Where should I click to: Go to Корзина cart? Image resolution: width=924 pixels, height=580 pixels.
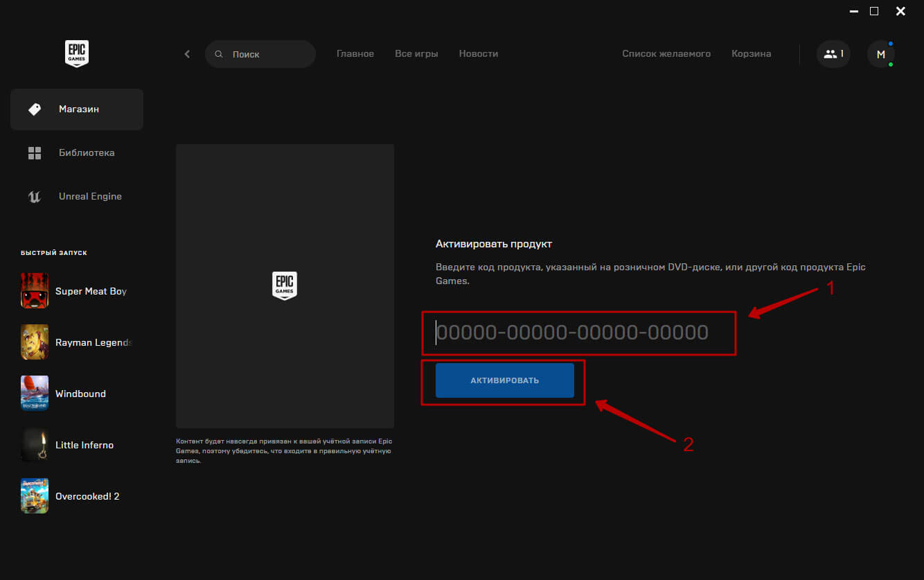(751, 54)
